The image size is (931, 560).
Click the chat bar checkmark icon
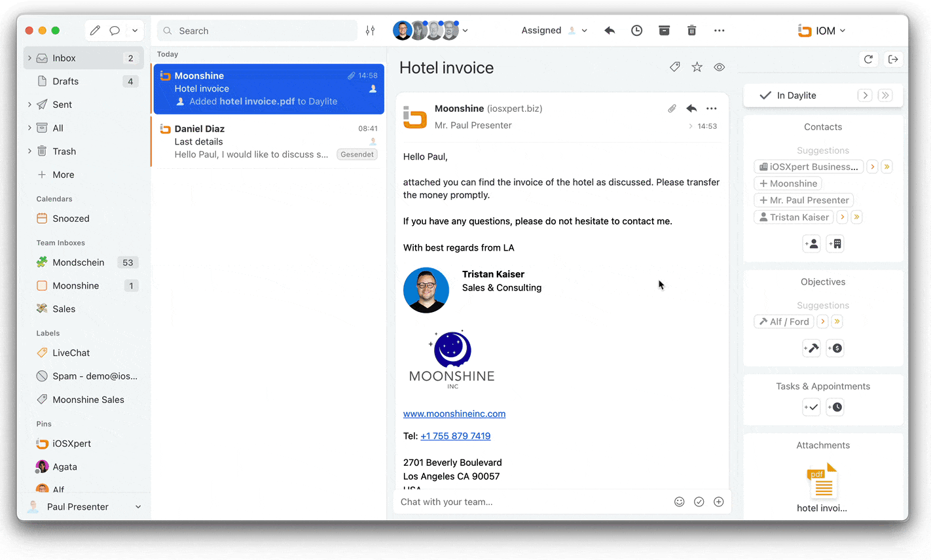699,502
